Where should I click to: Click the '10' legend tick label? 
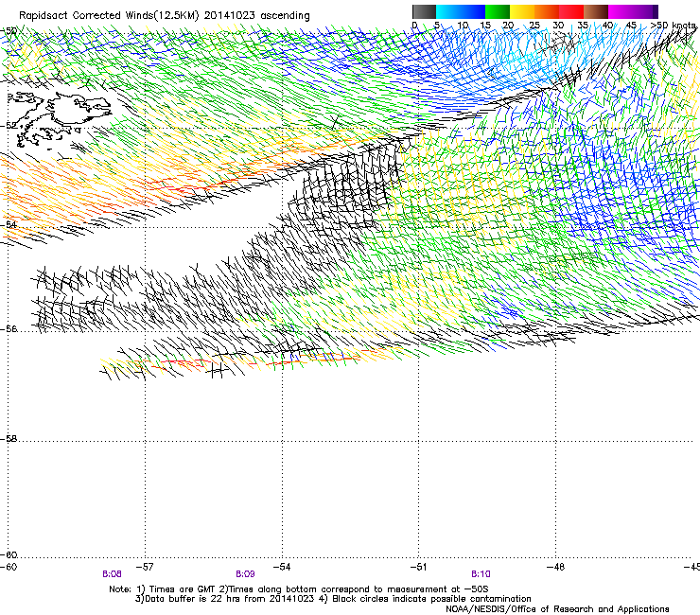coord(463,26)
